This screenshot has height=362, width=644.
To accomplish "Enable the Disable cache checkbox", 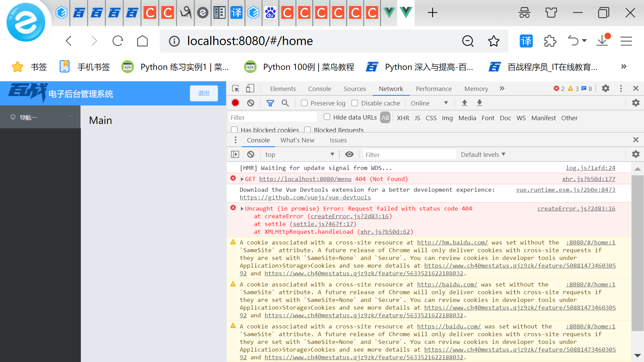I will (x=355, y=103).
